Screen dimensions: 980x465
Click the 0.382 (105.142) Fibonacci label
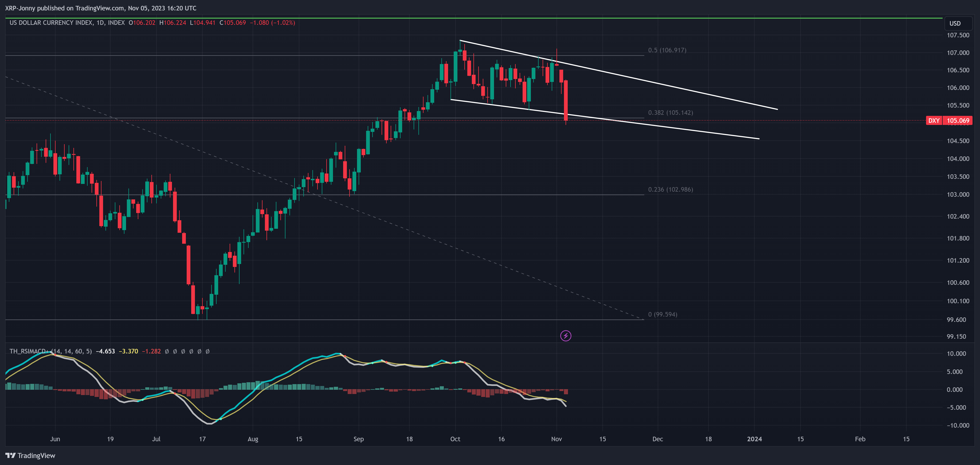pos(671,113)
